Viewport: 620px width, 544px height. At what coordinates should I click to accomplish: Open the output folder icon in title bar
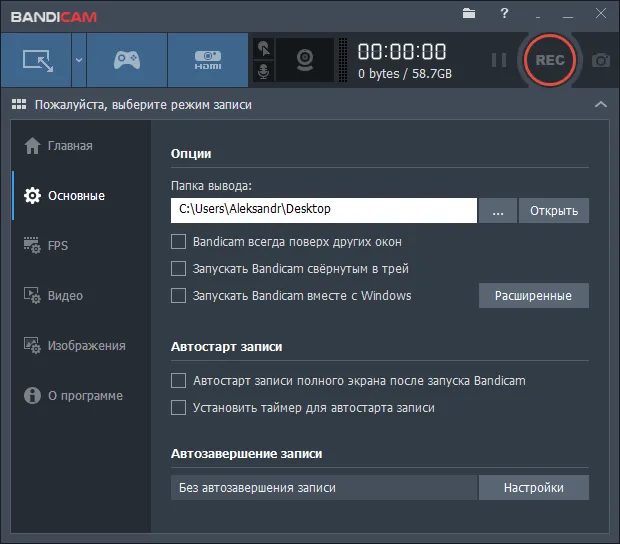click(469, 13)
